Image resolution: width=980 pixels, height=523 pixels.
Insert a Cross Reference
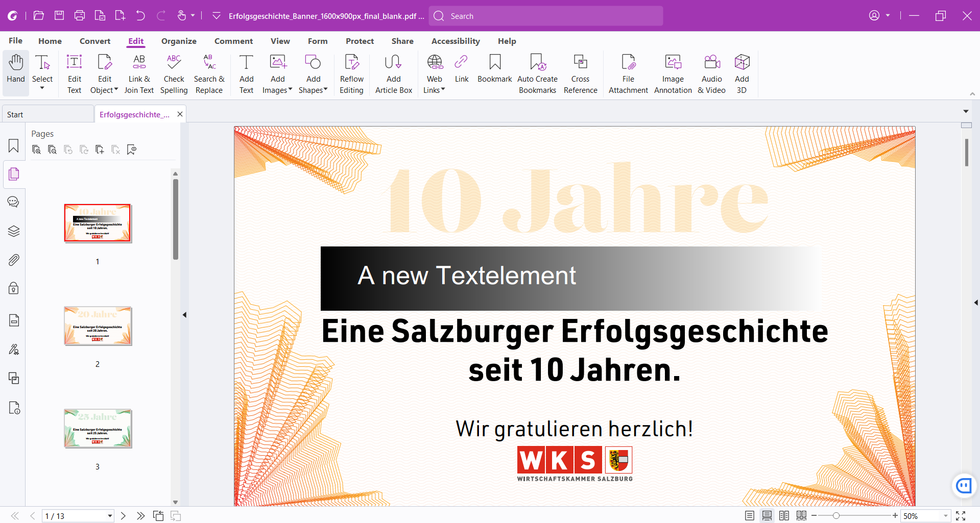pyautogui.click(x=581, y=73)
